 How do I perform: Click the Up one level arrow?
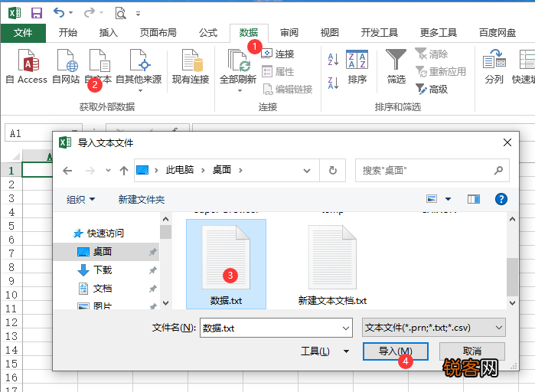pyautogui.click(x=124, y=170)
